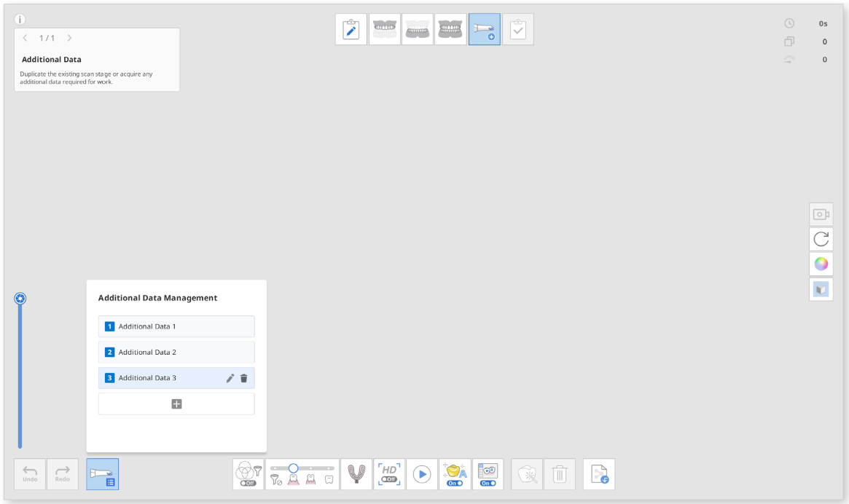The image size is (849, 504).
Task: Toggle the live view window On switch
Action: (488, 474)
